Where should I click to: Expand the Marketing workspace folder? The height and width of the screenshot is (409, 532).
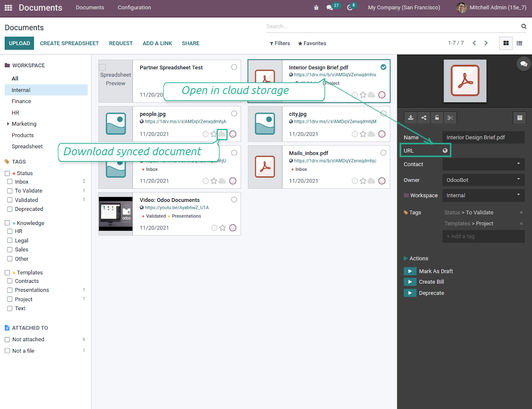(x=8, y=124)
